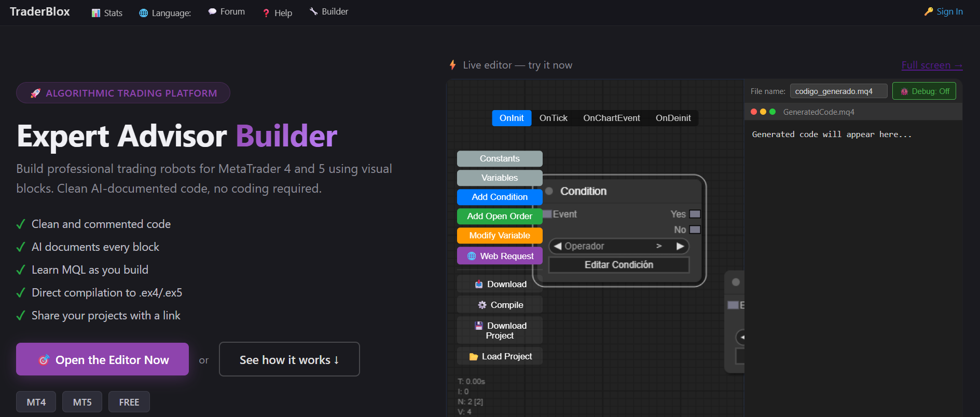Go to the Forum
This screenshot has width=980, height=417.
pyautogui.click(x=226, y=11)
